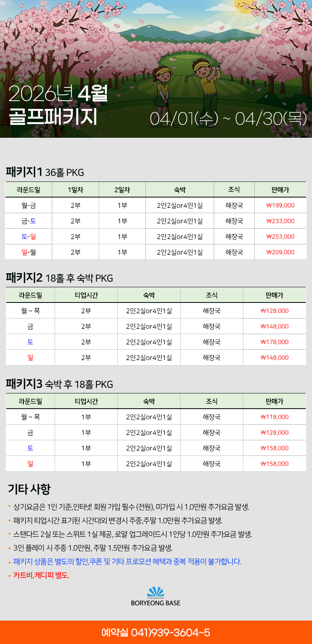Image resolution: width=312 pixels, height=644 pixels.
Task: Click the 금-토 row in 패키지1
Action: click(x=28, y=221)
